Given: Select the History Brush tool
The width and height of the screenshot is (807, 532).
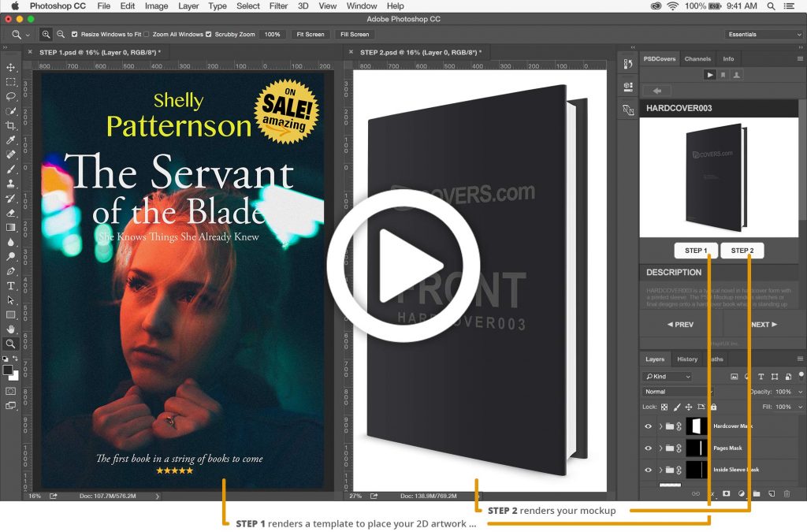Looking at the screenshot, I should point(10,198).
